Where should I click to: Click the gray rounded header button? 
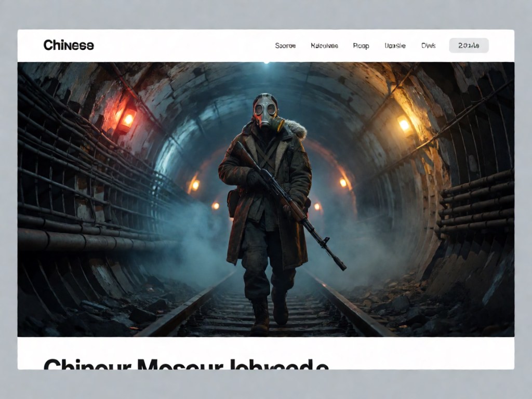(x=469, y=46)
